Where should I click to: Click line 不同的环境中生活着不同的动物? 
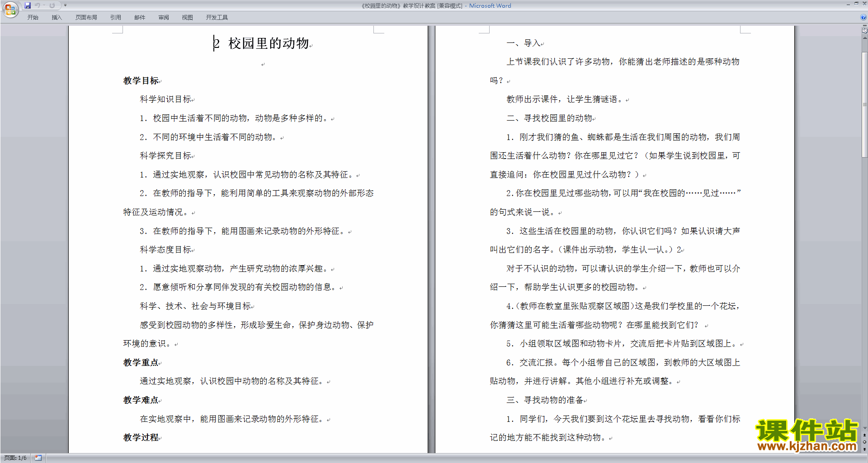[x=209, y=137]
